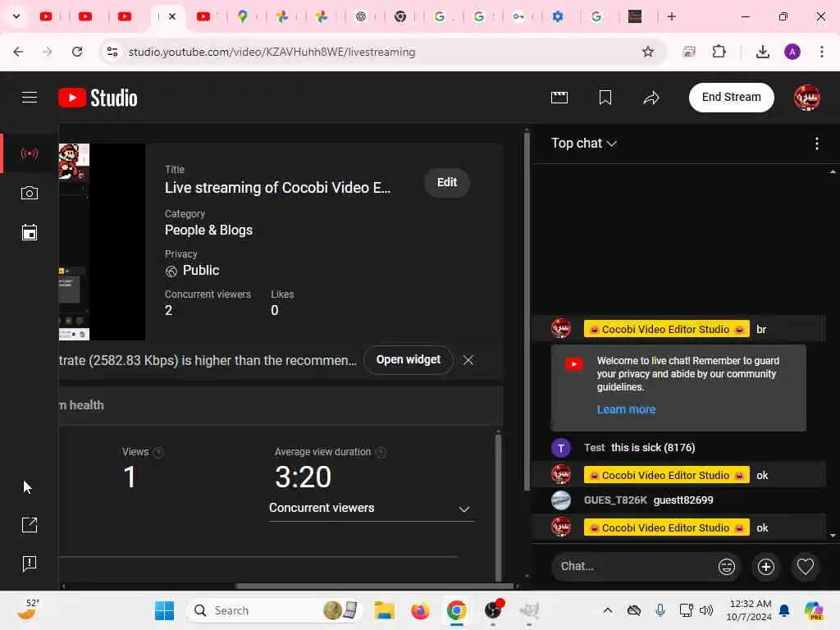The image size is (840, 630).
Task: Open the Manage calendar sidebar icon
Action: [30, 232]
